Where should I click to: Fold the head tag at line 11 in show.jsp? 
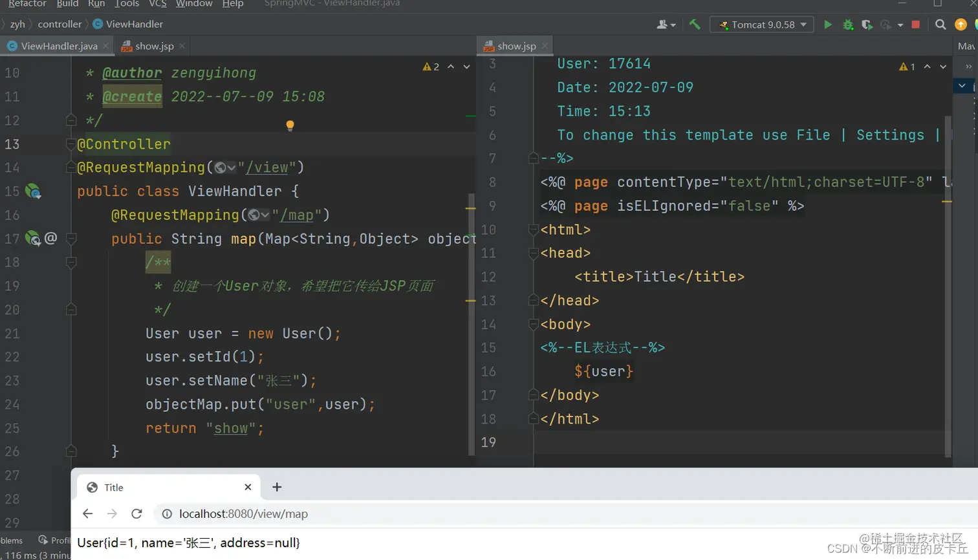pos(534,253)
